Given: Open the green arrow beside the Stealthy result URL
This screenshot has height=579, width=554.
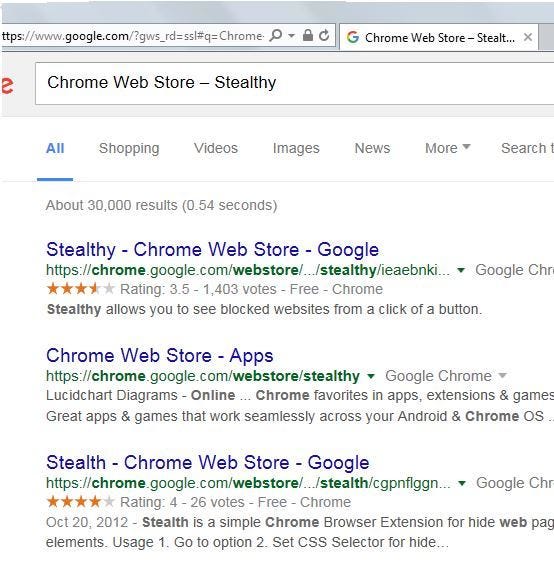Looking at the screenshot, I should point(461,270).
